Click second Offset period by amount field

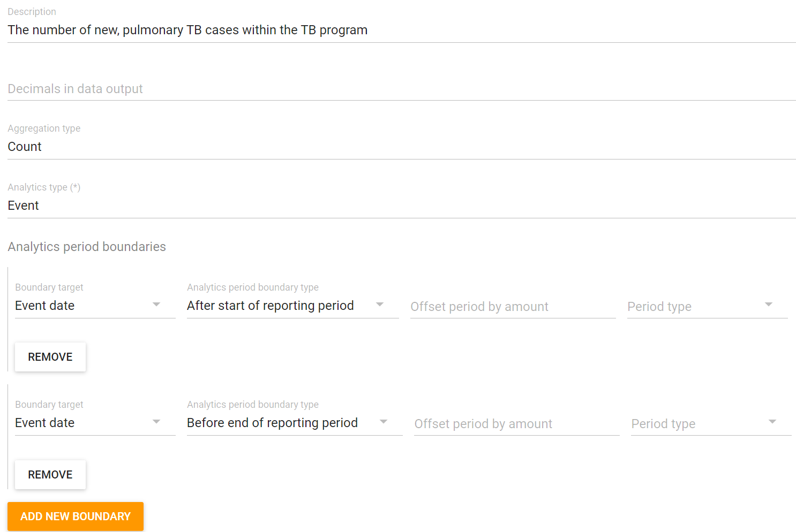516,424
